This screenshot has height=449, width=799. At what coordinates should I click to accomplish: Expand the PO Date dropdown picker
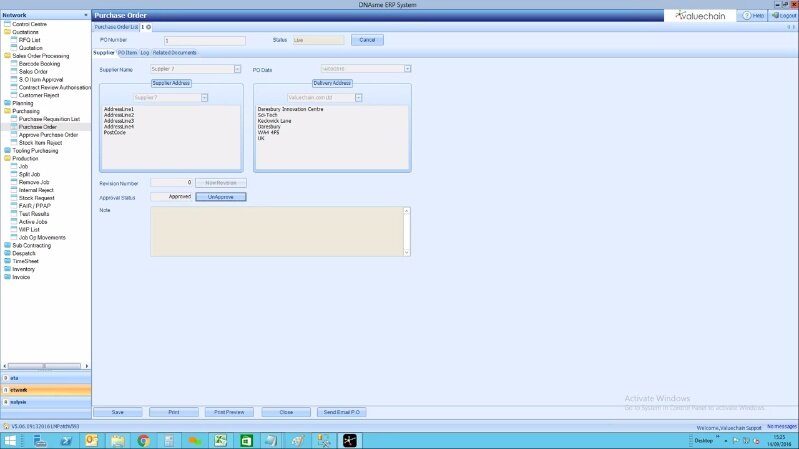point(408,69)
